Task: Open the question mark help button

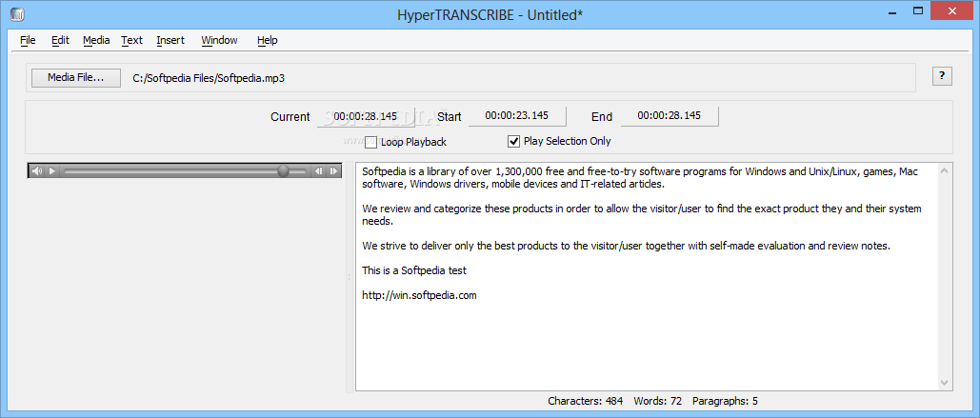Action: [x=942, y=77]
